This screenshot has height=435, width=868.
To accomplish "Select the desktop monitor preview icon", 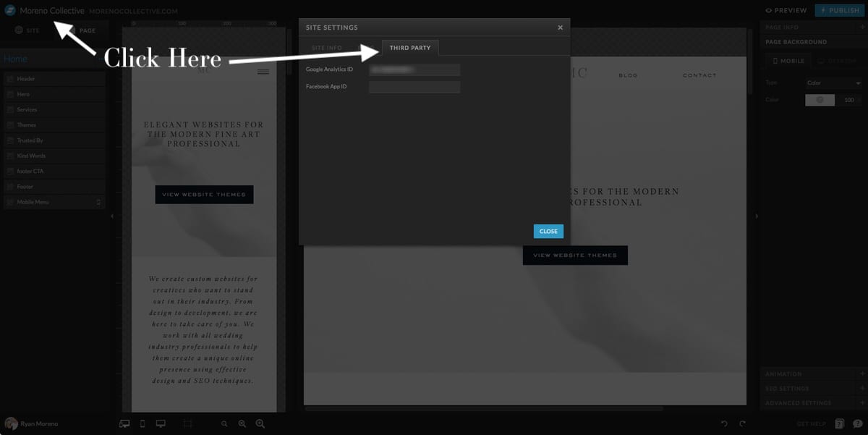I will (160, 423).
